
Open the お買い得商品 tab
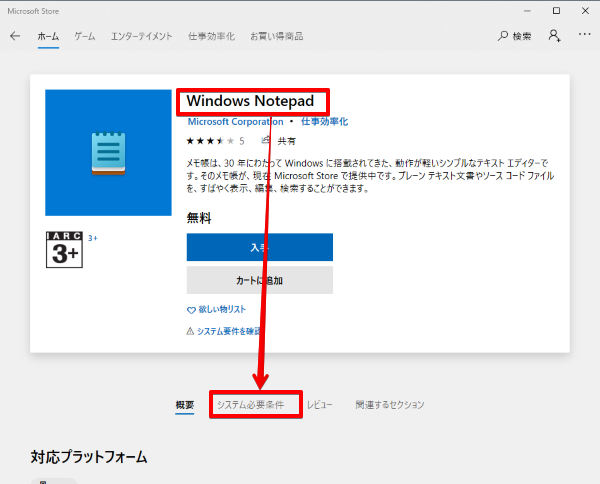click(x=277, y=36)
